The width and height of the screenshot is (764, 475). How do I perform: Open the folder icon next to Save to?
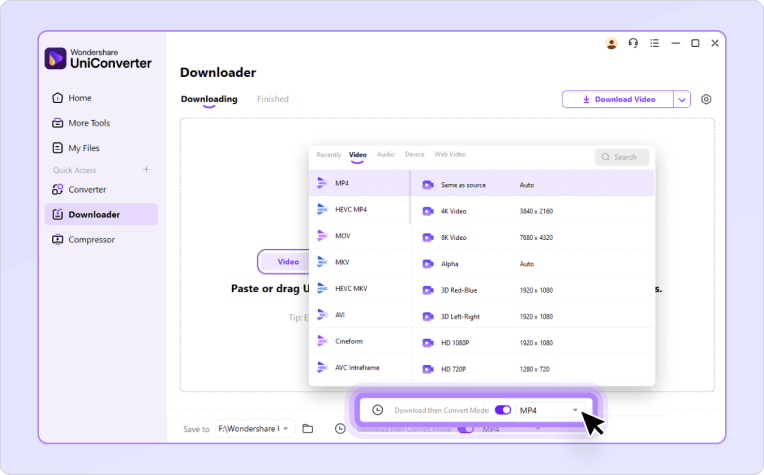(308, 429)
